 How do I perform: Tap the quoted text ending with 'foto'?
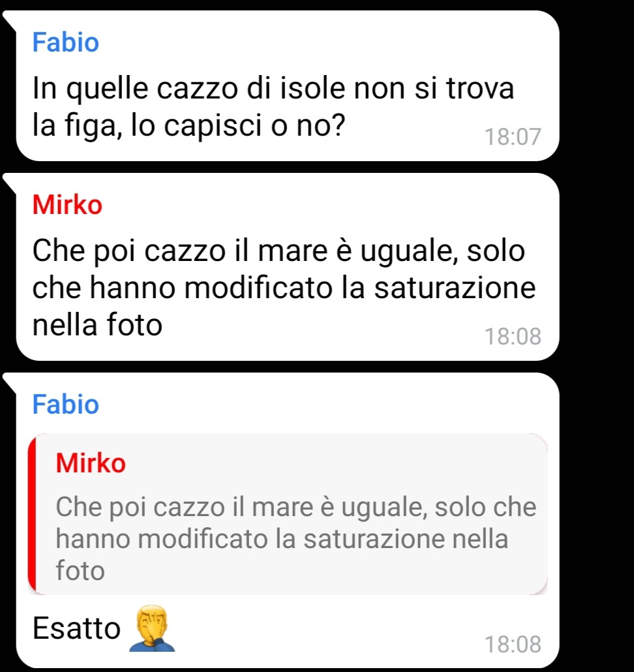296,539
